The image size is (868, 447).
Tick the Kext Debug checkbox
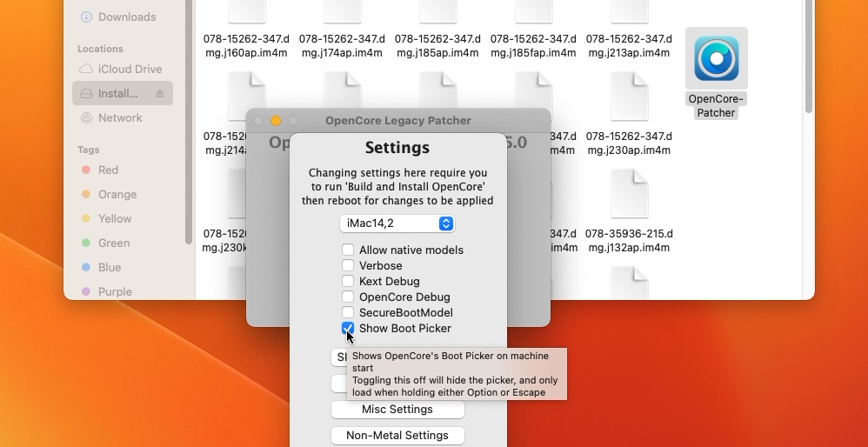[348, 281]
